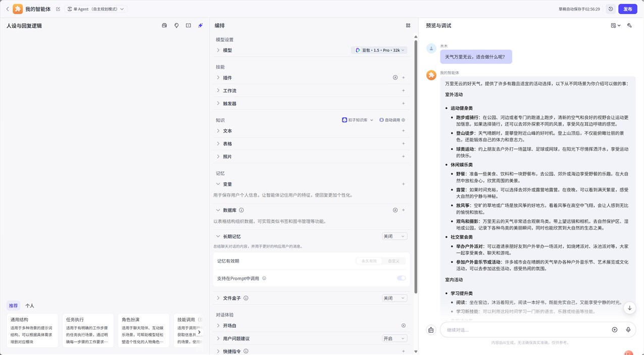Image resolution: width=644 pixels, height=355 pixels.
Task: Show more templates with the right arrow
Action: 199,332
